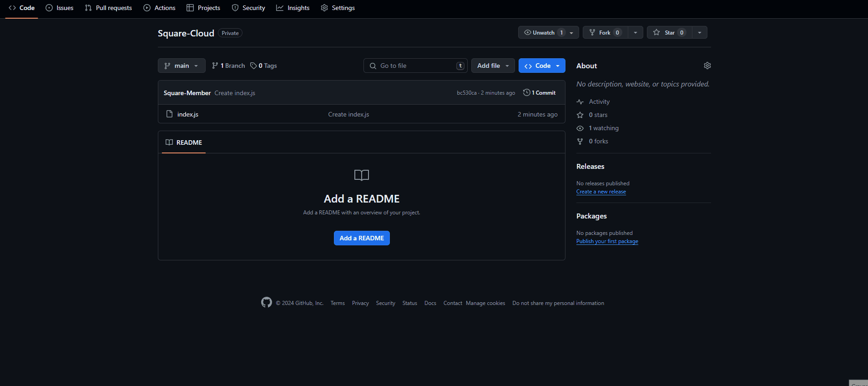The image size is (868, 386).
Task: Open the Docs footer link
Action: [x=430, y=303]
